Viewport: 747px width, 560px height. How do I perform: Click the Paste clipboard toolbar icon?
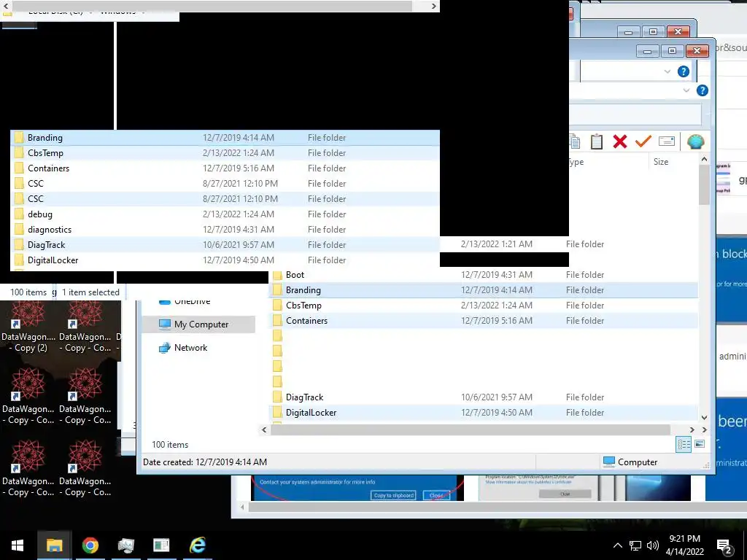tap(597, 141)
